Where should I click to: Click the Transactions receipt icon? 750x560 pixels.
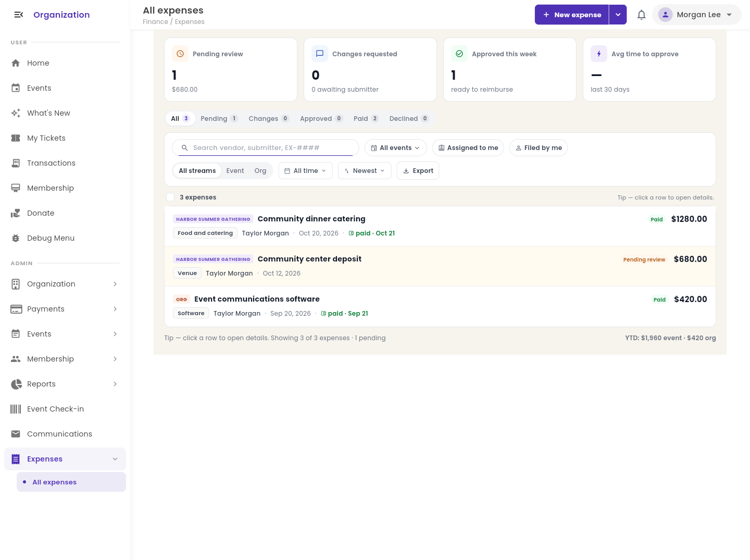tap(16, 163)
